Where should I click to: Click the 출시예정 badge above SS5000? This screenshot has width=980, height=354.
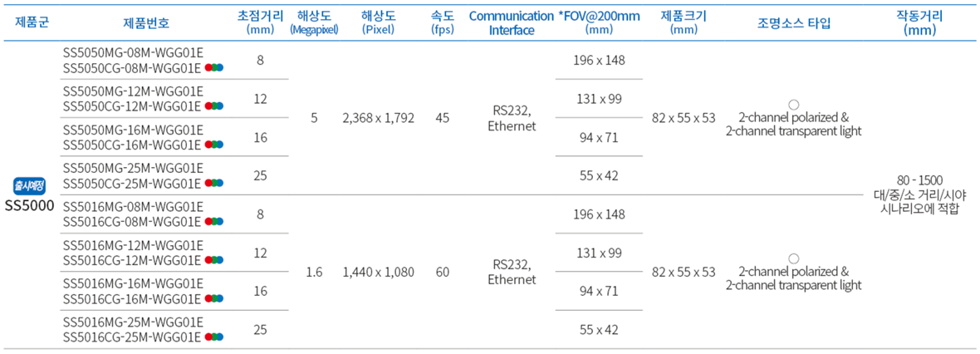tap(31, 184)
